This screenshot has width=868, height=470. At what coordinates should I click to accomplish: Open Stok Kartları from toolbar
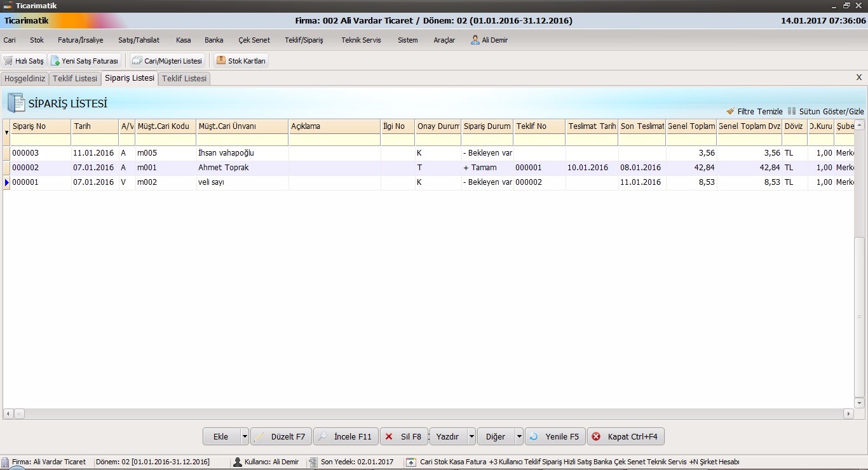(x=221, y=61)
